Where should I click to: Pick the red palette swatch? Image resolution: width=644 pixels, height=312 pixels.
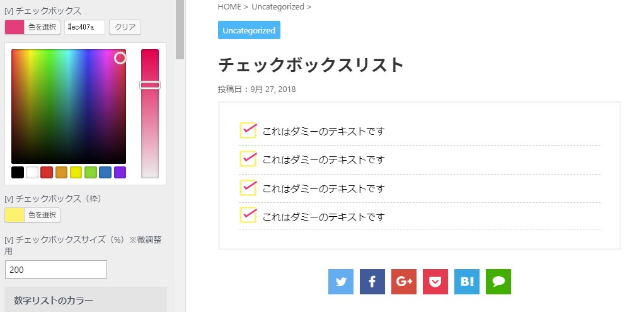click(47, 173)
